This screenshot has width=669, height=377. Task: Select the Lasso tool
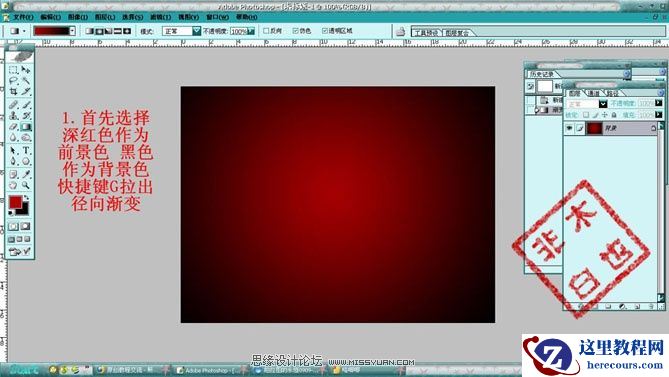click(x=14, y=80)
